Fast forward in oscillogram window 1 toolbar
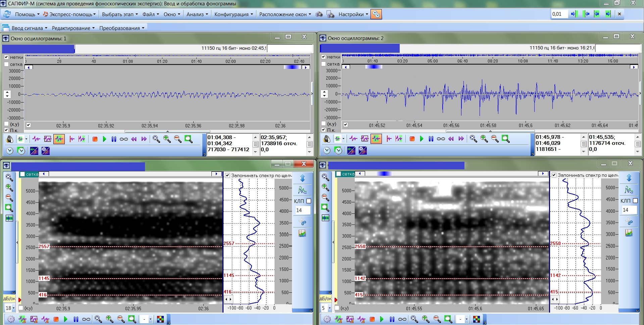Screen dimensions: 644x325 click(144, 139)
